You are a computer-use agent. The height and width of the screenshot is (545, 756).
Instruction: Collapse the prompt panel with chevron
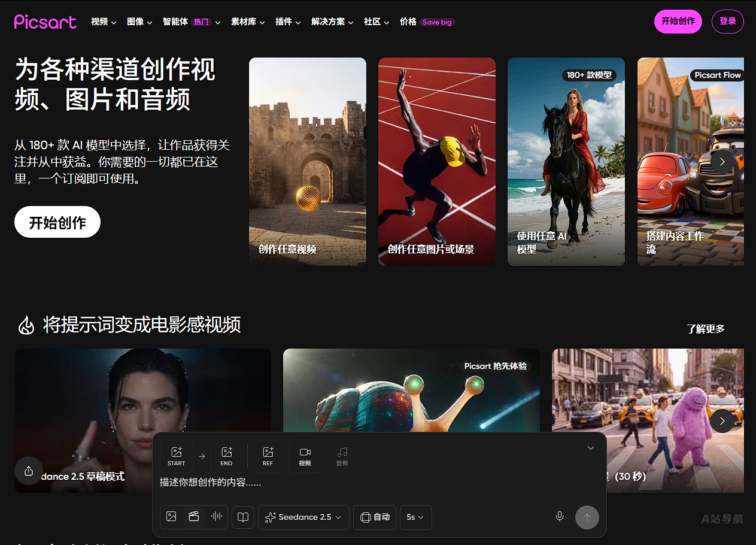pos(591,448)
